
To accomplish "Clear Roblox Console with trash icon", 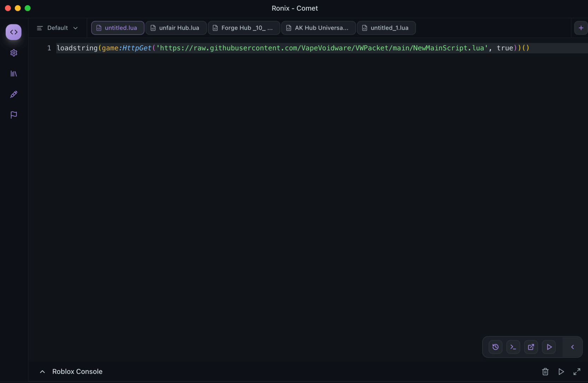I will pyautogui.click(x=545, y=372).
